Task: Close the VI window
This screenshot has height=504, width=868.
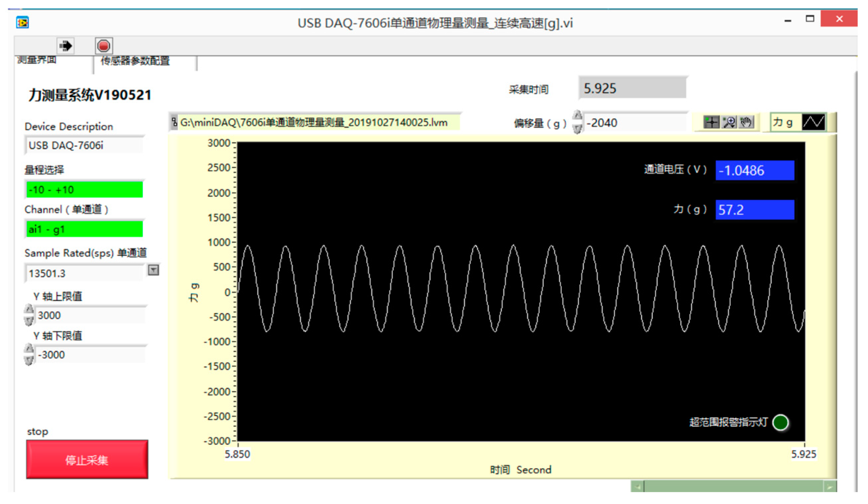Action: pos(839,19)
